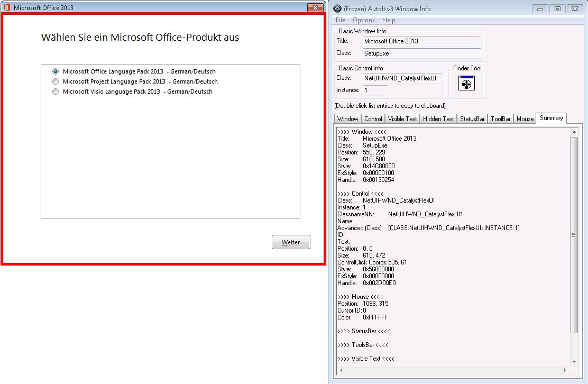Close the Microsoft Office 2013 setup window
The image size is (588, 384).
click(315, 7)
